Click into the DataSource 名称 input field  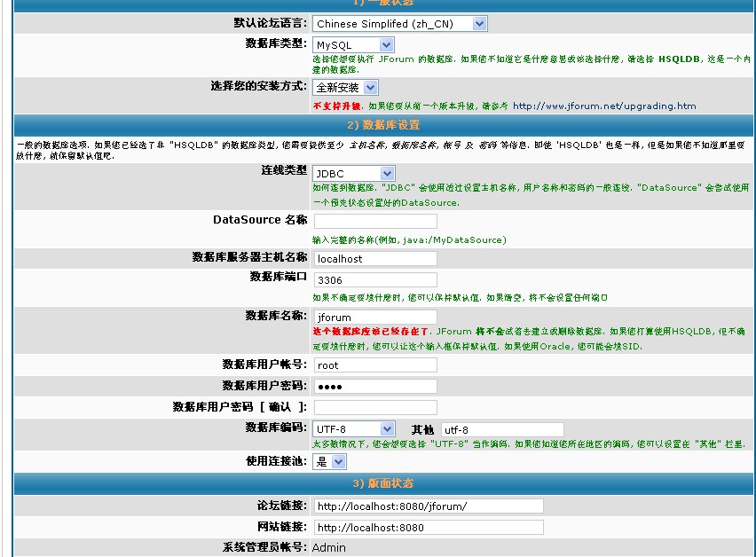[373, 221]
